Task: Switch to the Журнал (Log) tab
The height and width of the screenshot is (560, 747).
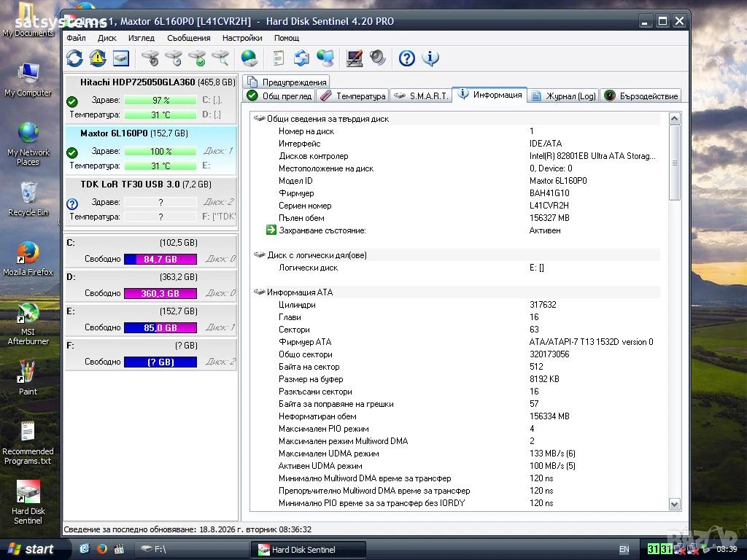Action: coord(564,96)
